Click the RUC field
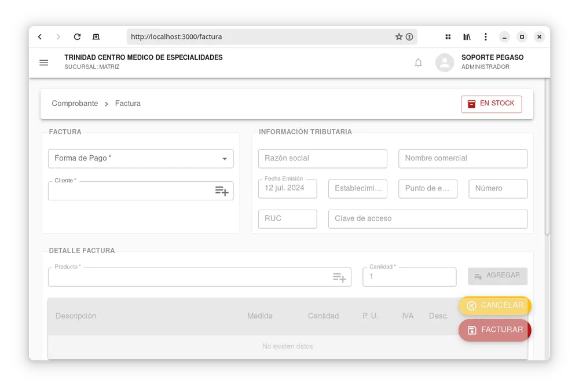 288,219
